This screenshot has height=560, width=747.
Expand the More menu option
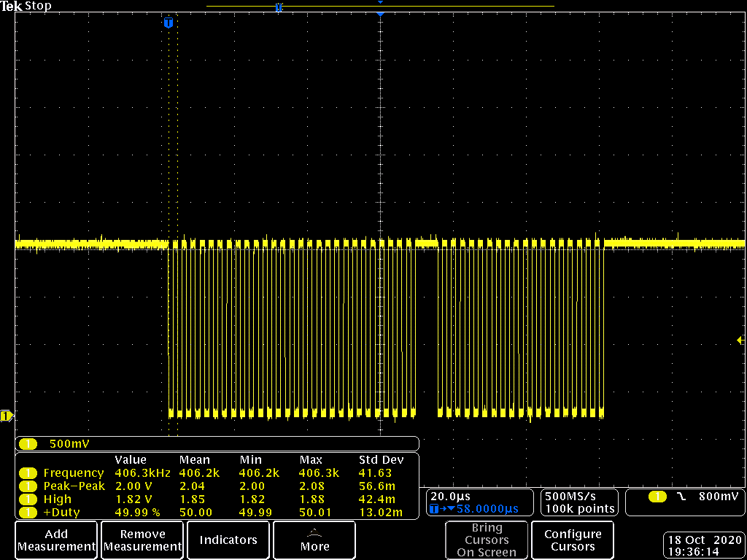(x=314, y=540)
